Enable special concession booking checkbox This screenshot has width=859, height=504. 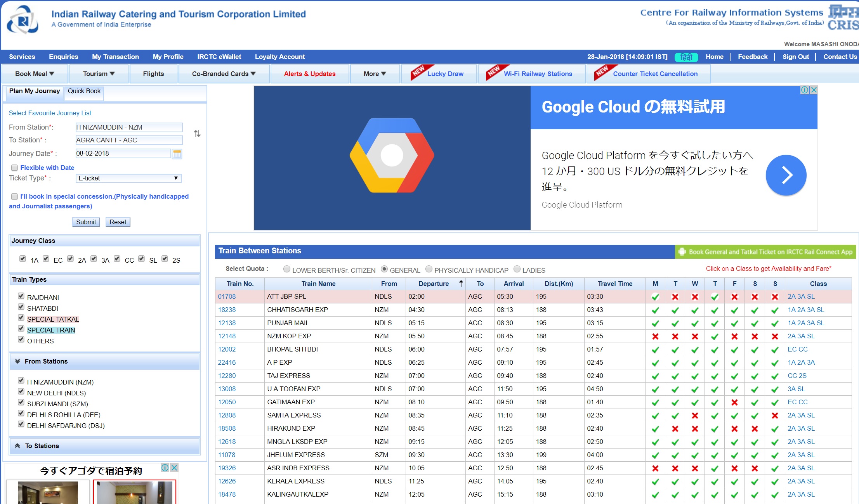[x=14, y=196]
